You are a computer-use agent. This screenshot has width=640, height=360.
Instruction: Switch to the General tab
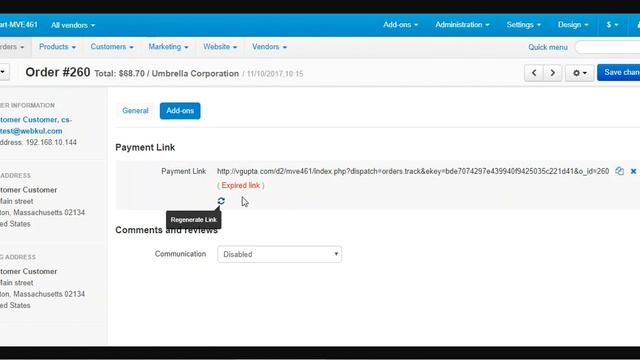[135, 111]
